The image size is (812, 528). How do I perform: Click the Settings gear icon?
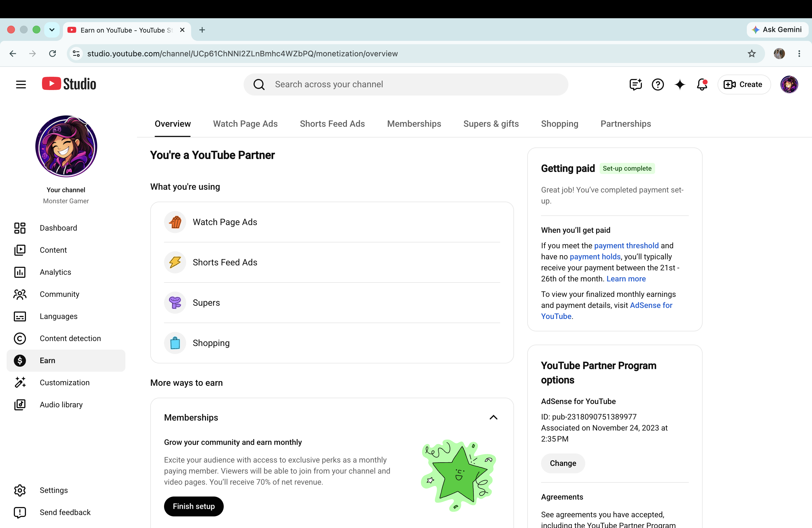(20, 490)
